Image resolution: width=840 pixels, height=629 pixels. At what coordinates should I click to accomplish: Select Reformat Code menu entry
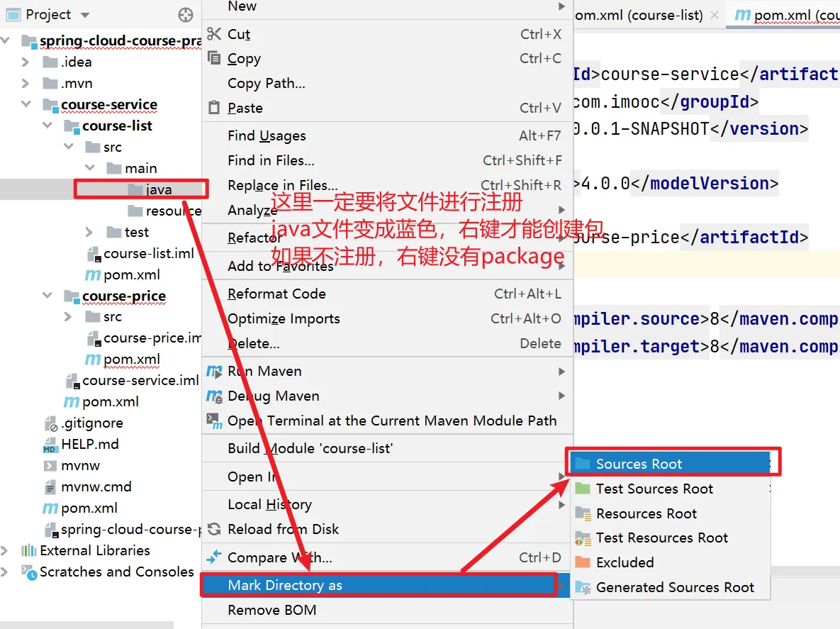point(387,294)
